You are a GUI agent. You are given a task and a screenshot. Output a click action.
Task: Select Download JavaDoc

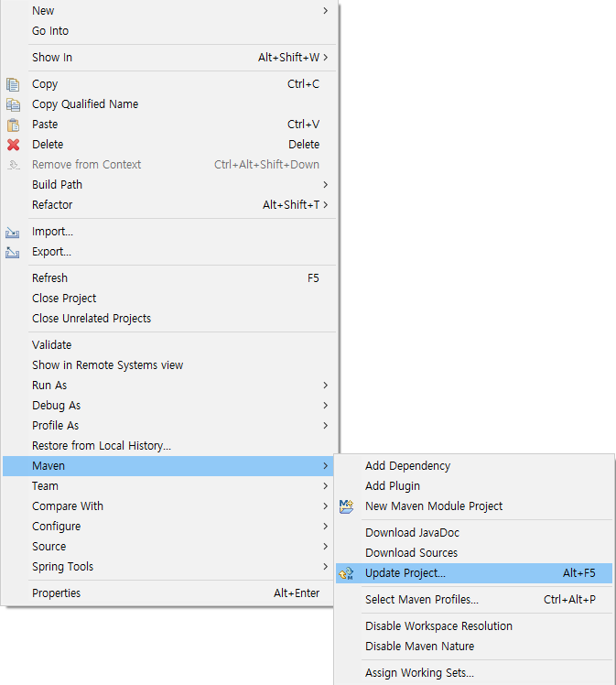474,533
